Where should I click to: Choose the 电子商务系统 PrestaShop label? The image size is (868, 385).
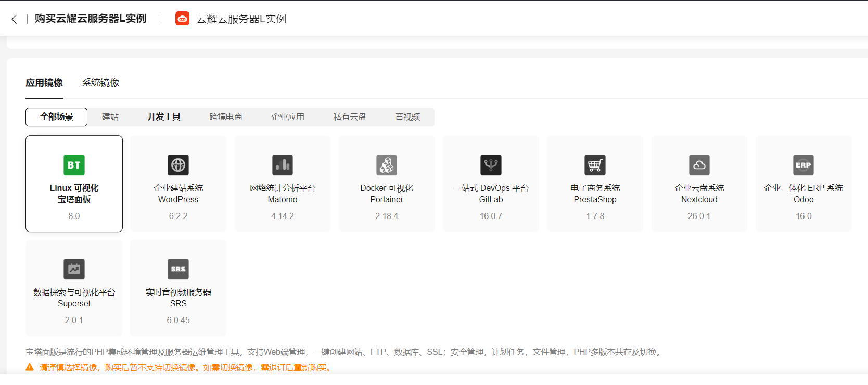[x=595, y=194]
